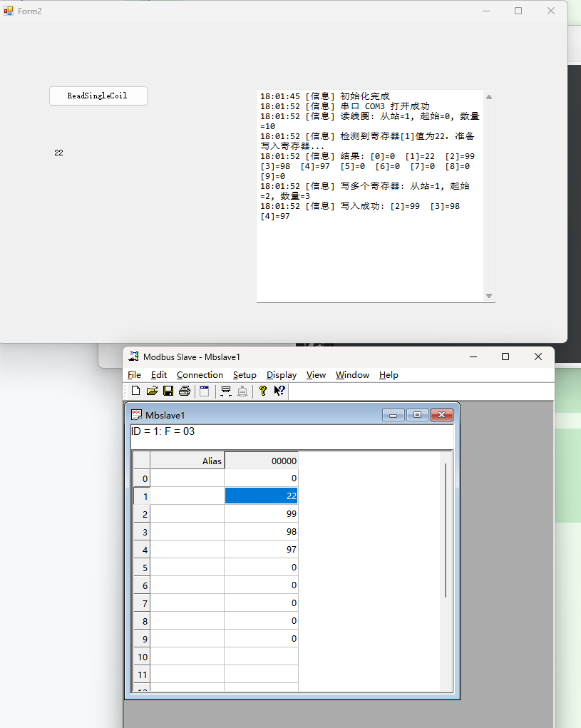Image resolution: width=581 pixels, height=728 pixels.
Task: Restore the Mbslave1 child window
Action: click(417, 414)
